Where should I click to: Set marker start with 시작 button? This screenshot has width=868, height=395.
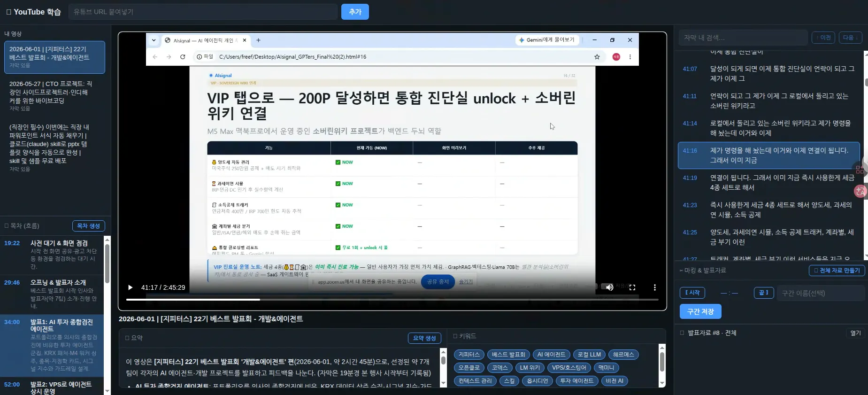(x=692, y=293)
